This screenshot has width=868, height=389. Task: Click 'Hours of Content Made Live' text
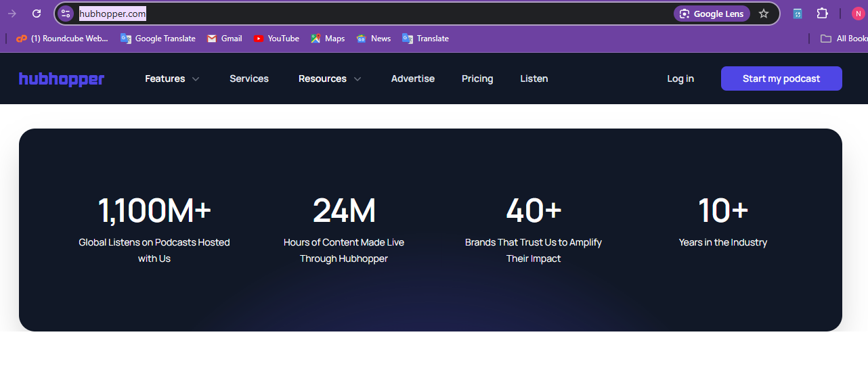point(344,242)
